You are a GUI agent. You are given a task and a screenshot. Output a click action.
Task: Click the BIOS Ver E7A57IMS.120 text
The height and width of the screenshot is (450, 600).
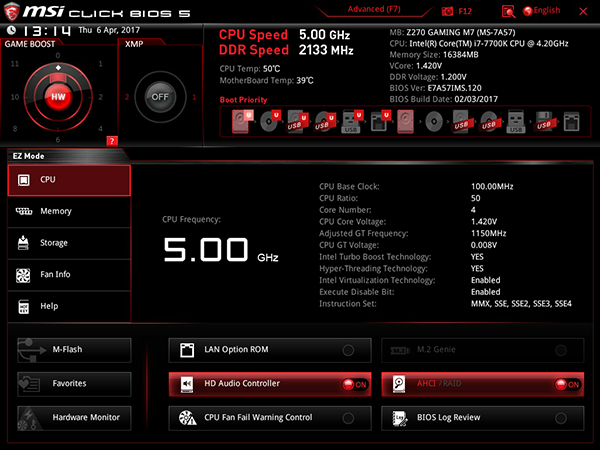435,88
